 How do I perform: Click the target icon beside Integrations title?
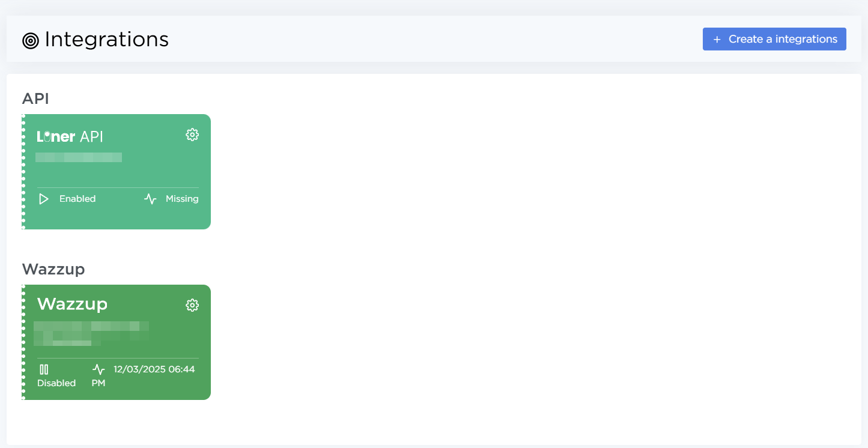(31, 40)
